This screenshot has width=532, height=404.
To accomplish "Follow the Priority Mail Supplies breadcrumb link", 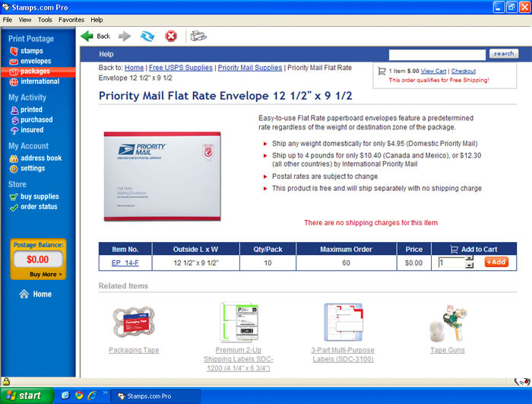I will (250, 68).
